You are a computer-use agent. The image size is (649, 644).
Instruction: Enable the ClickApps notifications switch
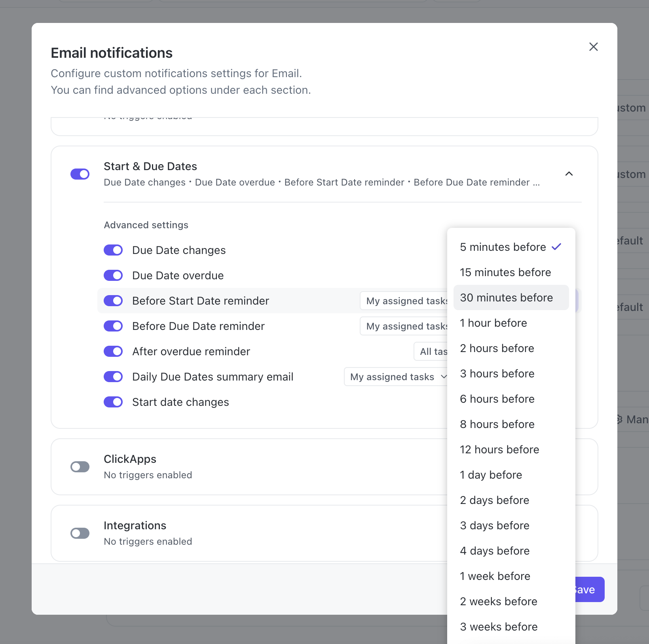click(x=80, y=467)
